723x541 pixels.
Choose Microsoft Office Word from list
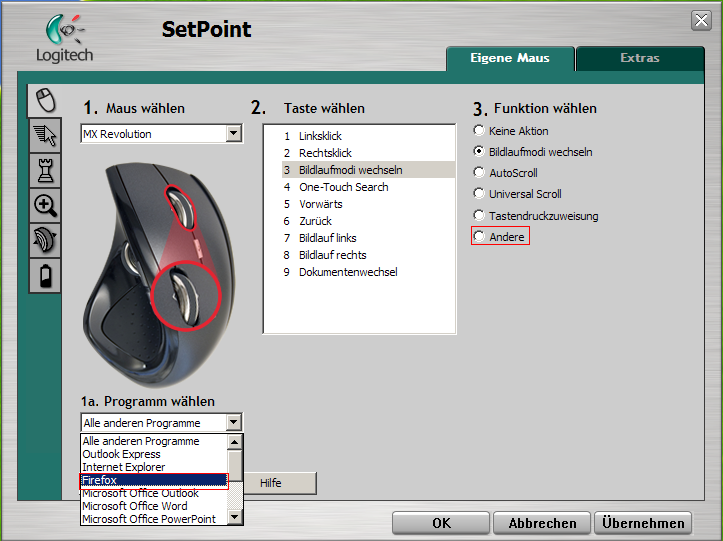pos(154,505)
